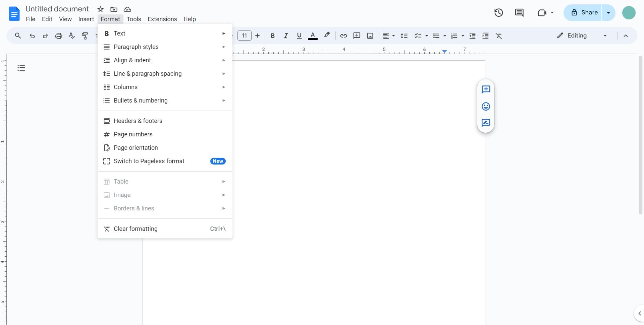Open the Print icon
Screen dimensions: 644x325
(x=59, y=36)
